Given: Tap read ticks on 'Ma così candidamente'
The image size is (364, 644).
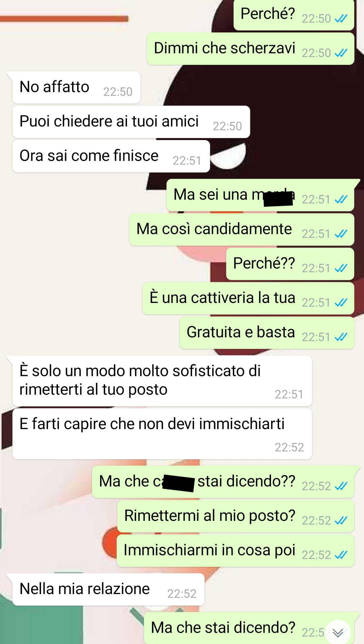Looking at the screenshot, I should pos(341,233).
